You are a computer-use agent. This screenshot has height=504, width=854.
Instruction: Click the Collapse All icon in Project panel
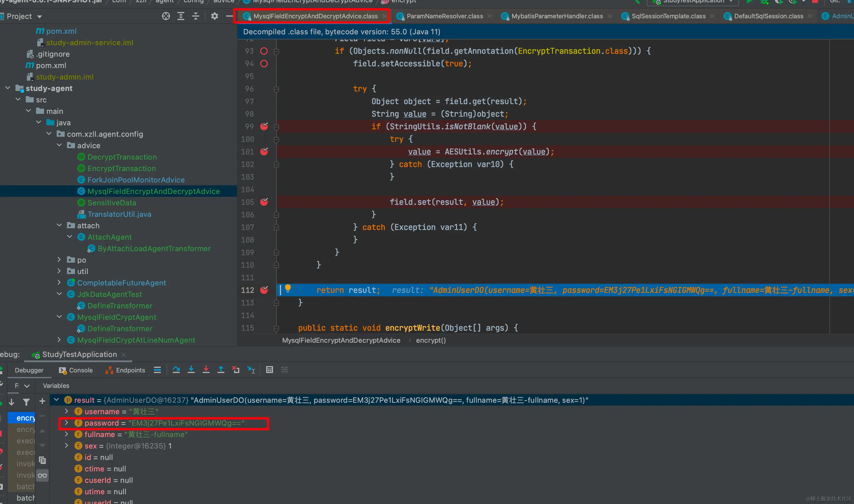pos(196,16)
